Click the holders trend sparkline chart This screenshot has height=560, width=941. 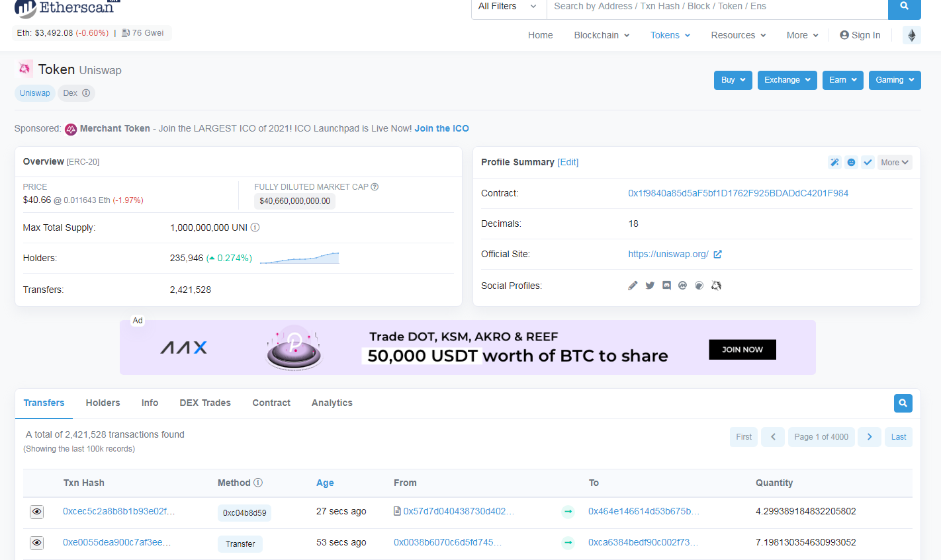(x=299, y=258)
